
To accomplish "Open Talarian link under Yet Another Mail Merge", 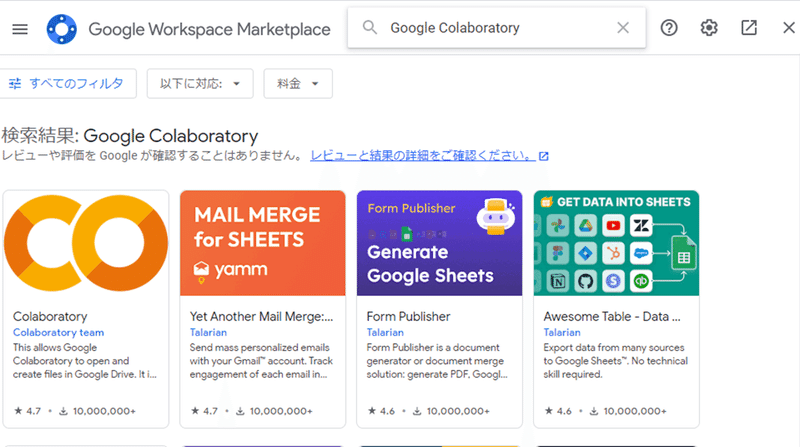I will [x=208, y=332].
